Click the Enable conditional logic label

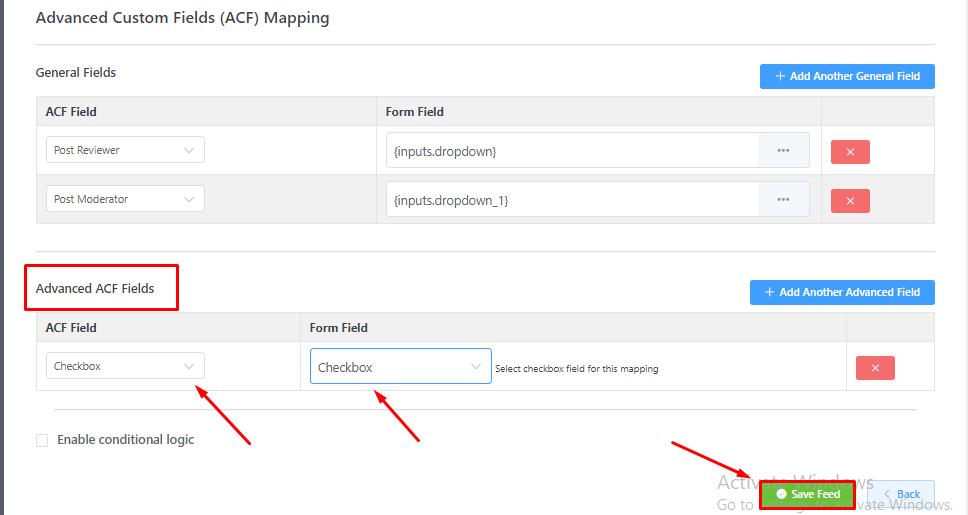(x=126, y=440)
